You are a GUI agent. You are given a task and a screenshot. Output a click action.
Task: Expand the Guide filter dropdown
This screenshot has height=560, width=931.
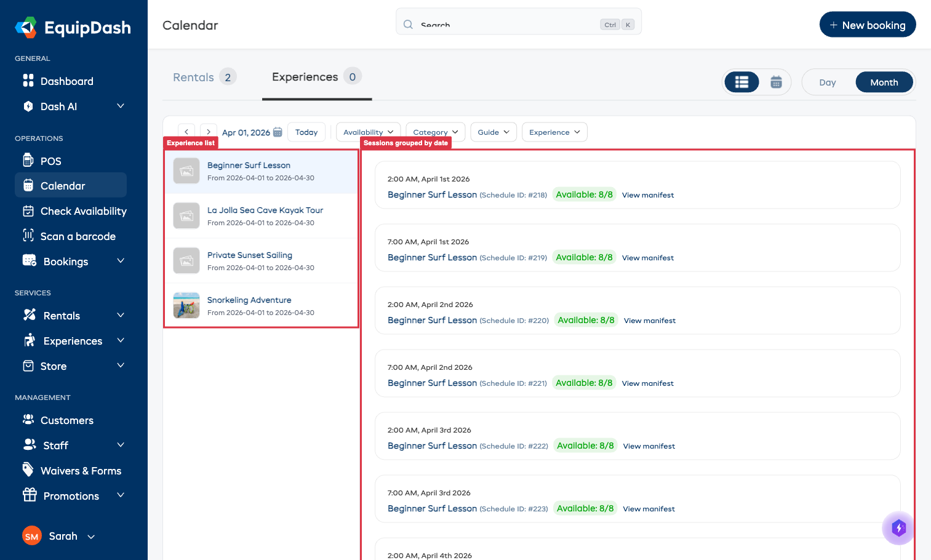493,132
